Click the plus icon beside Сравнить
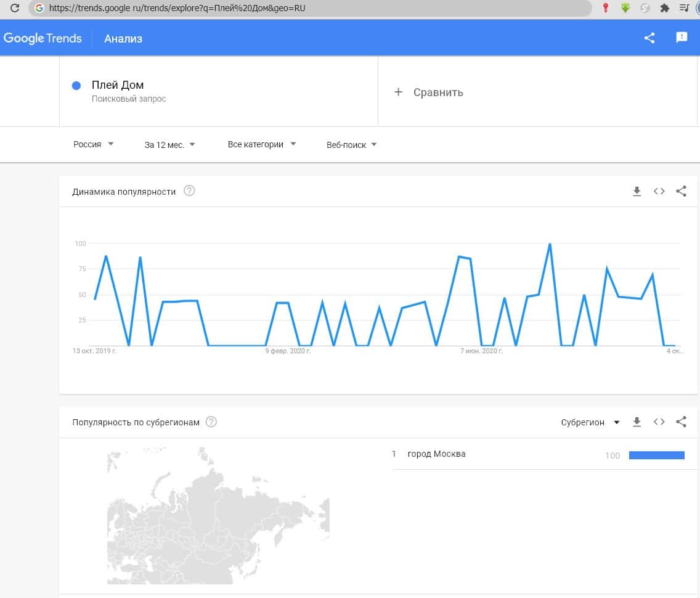 tap(398, 92)
